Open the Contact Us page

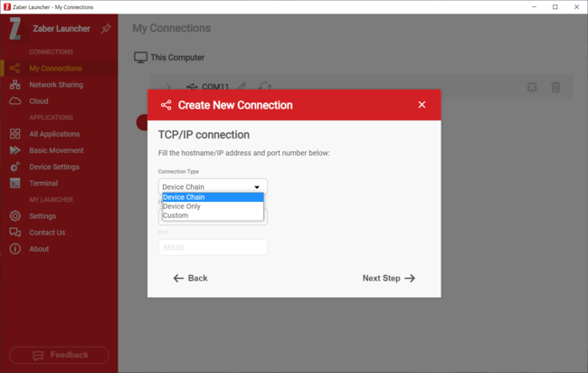(x=47, y=233)
